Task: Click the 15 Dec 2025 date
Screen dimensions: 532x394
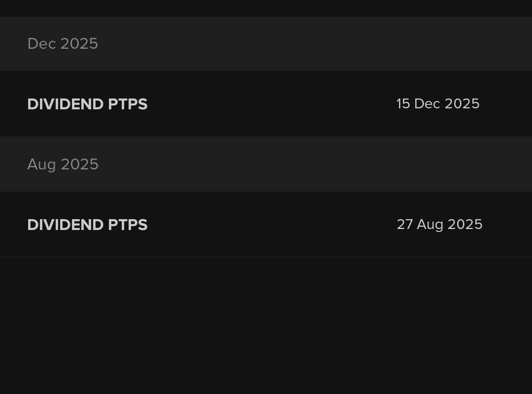Action: pyautogui.click(x=437, y=104)
